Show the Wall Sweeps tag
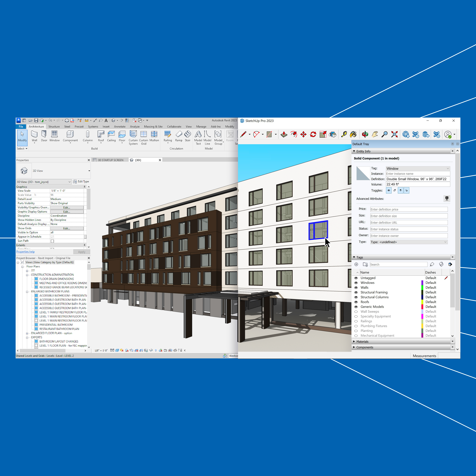The image size is (476, 476). [356, 311]
